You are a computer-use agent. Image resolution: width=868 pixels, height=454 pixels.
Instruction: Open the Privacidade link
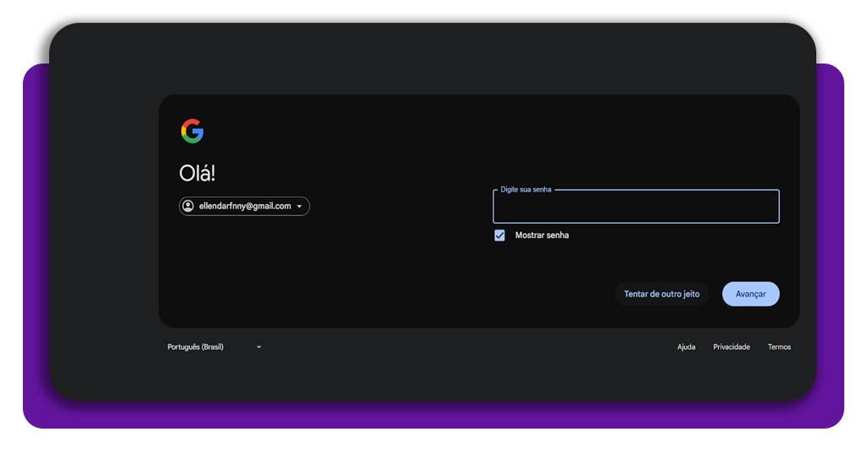731,347
